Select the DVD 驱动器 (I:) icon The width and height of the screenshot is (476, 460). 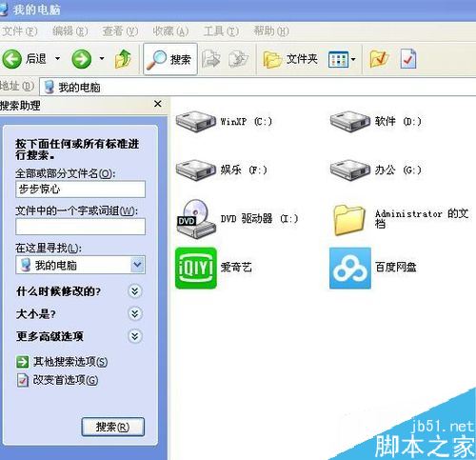(196, 219)
